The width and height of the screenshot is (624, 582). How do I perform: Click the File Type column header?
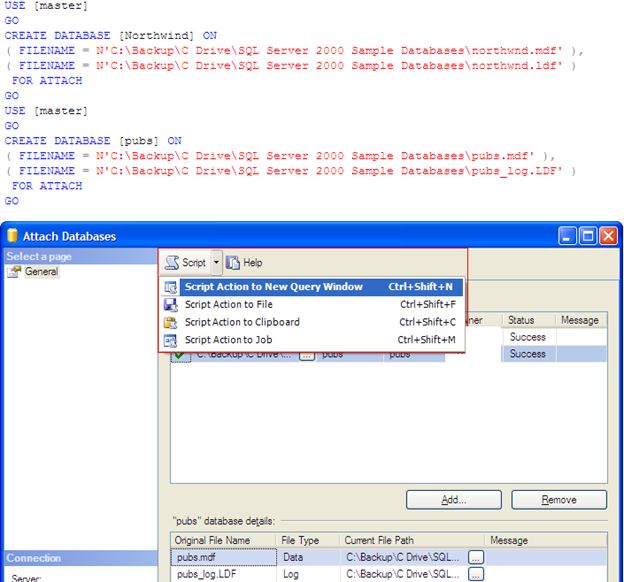308,540
